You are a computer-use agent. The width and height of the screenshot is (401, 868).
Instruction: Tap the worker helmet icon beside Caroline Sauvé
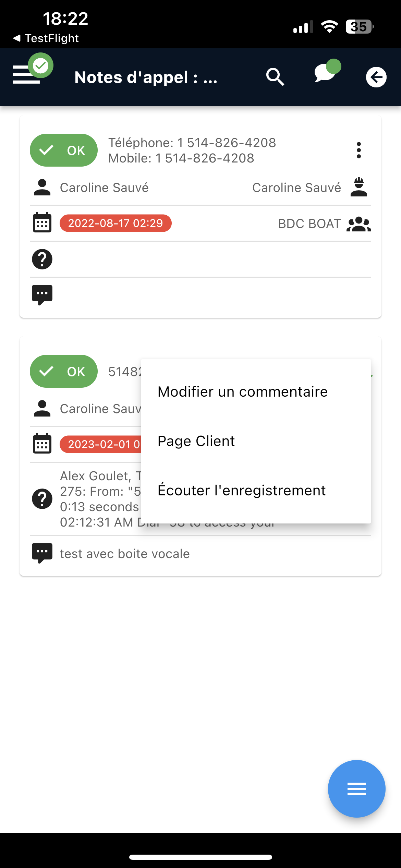pos(359,187)
